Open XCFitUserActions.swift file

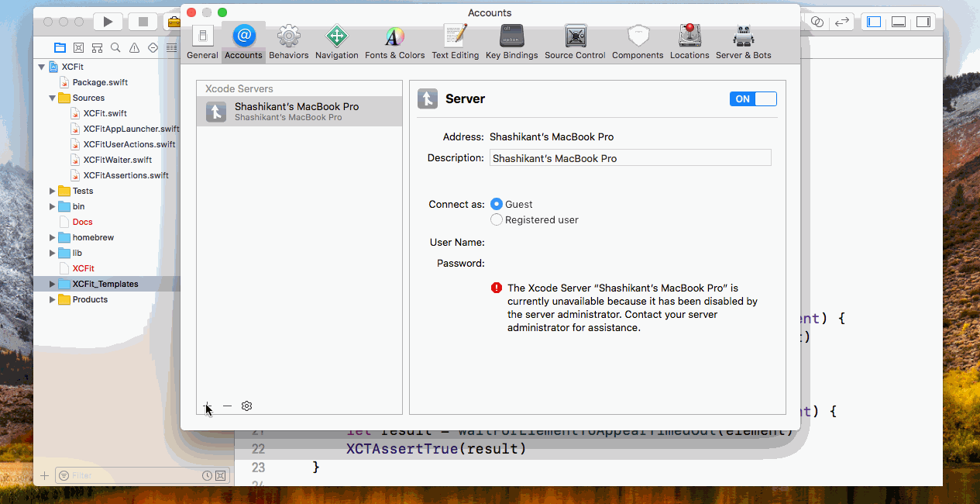[129, 144]
